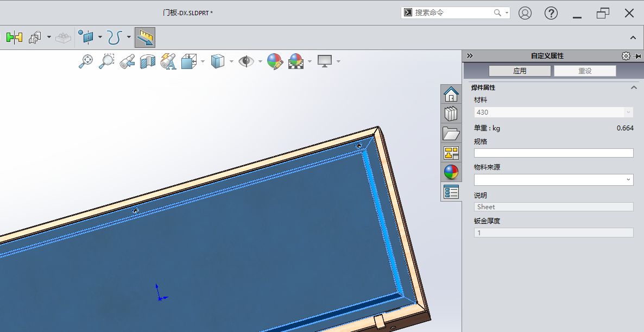This screenshot has width=644, height=332.
Task: Open the Design Library books tab
Action: (451, 114)
